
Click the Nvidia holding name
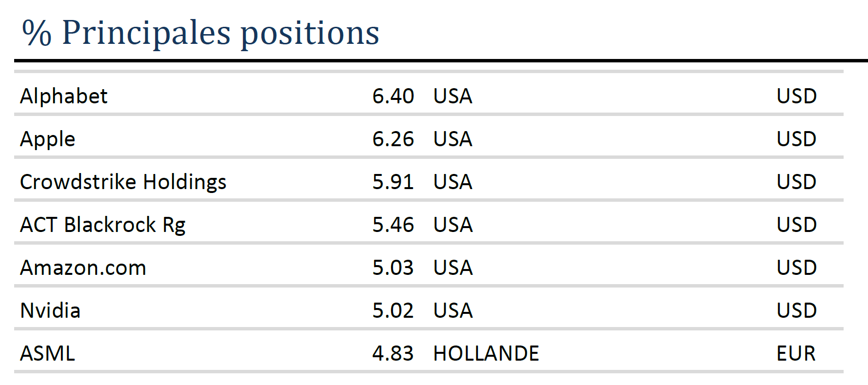[50, 310]
